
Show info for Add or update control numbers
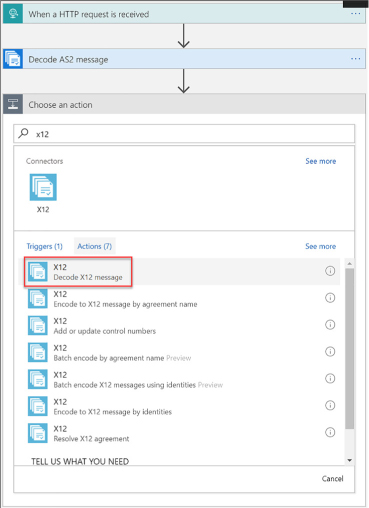330,325
